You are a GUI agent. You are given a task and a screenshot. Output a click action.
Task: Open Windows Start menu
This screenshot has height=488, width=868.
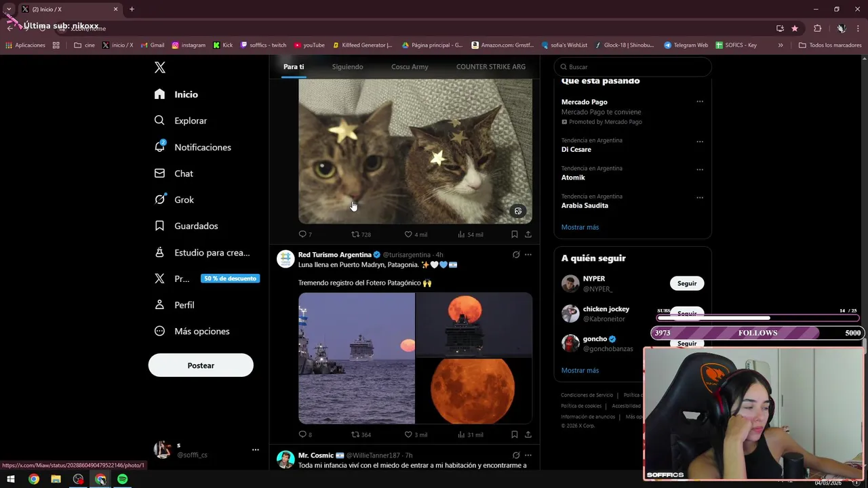point(11,479)
